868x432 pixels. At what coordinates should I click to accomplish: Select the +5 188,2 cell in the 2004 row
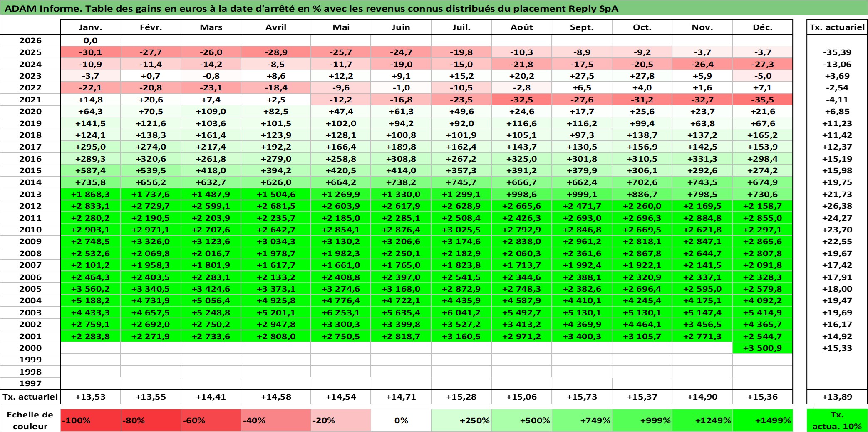click(x=90, y=300)
